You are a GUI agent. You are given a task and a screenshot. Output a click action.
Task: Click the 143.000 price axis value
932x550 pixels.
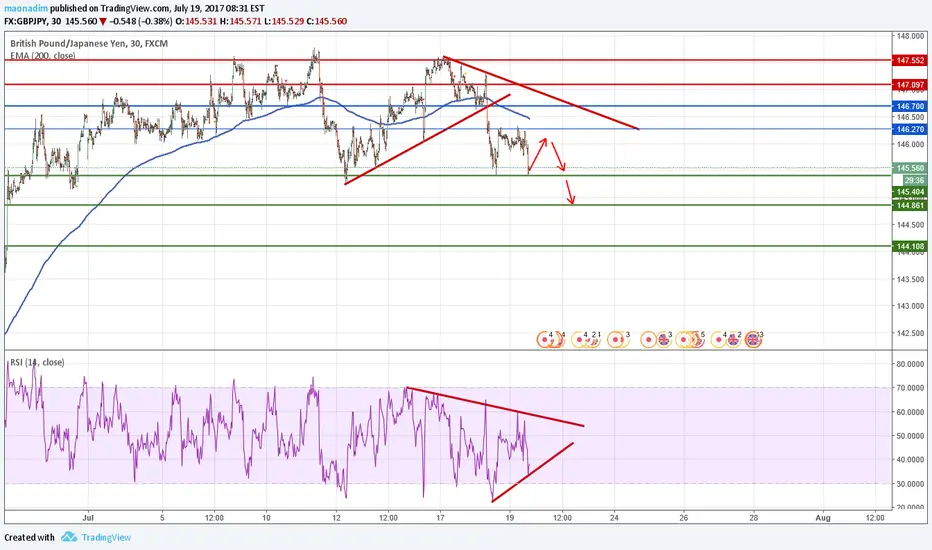910,306
